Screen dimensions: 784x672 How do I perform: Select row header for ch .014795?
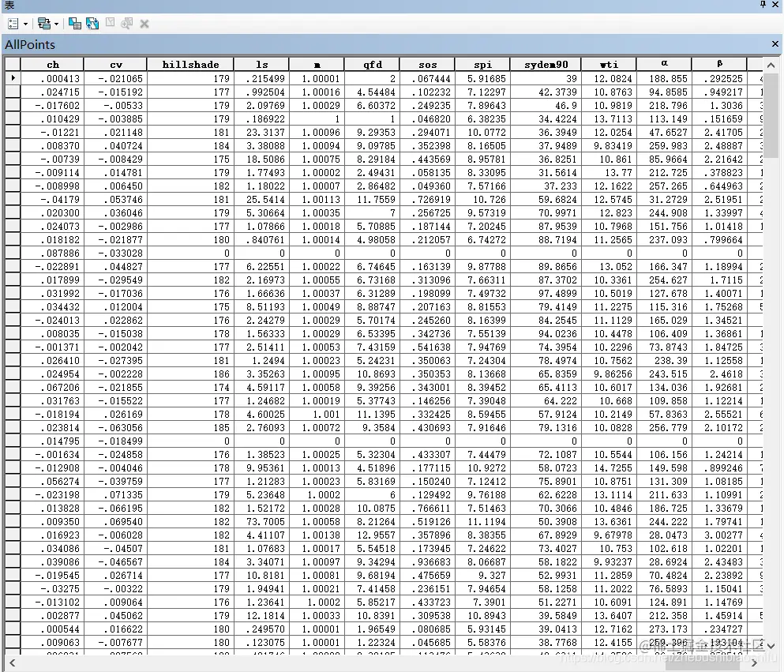[x=13, y=441]
